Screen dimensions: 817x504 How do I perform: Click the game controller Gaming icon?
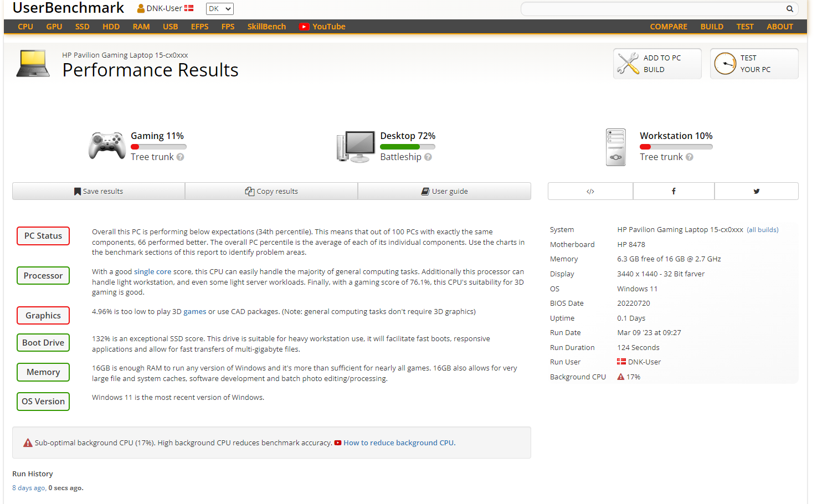[x=107, y=146]
